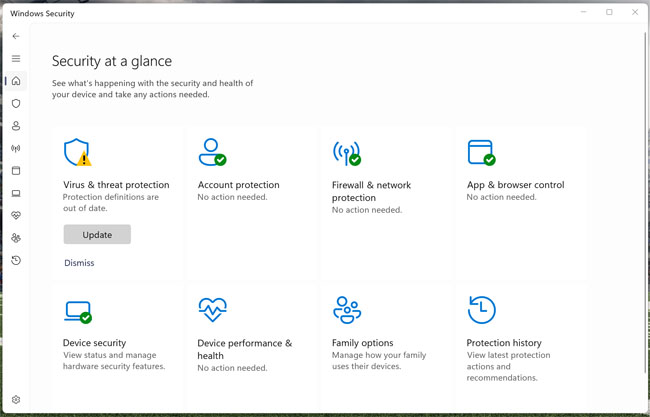
Task: Click the Firewall antenna tile icon
Action: pyautogui.click(x=347, y=153)
